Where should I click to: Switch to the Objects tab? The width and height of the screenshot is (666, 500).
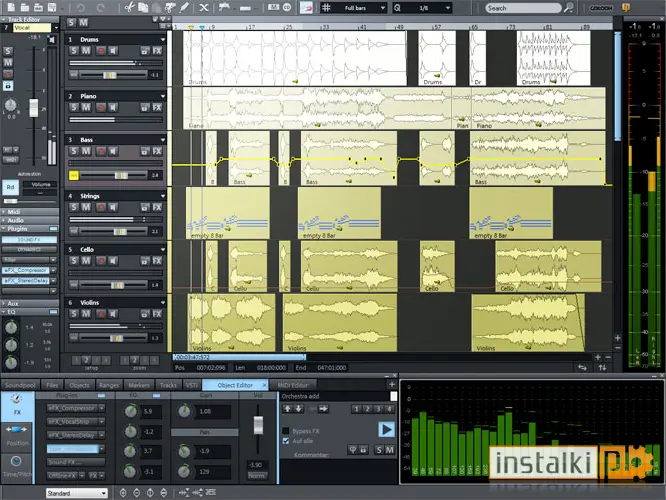click(79, 385)
